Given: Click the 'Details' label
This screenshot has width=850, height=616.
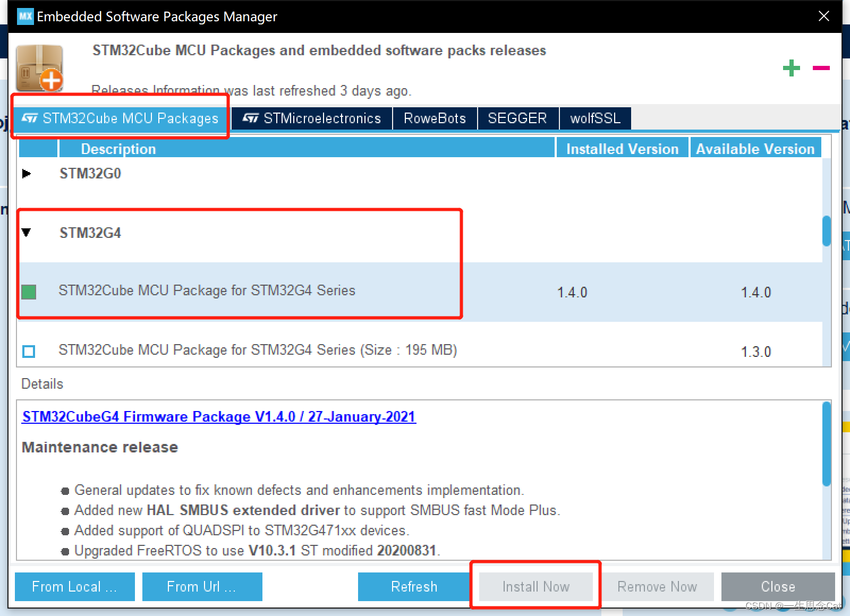Looking at the screenshot, I should coord(42,384).
